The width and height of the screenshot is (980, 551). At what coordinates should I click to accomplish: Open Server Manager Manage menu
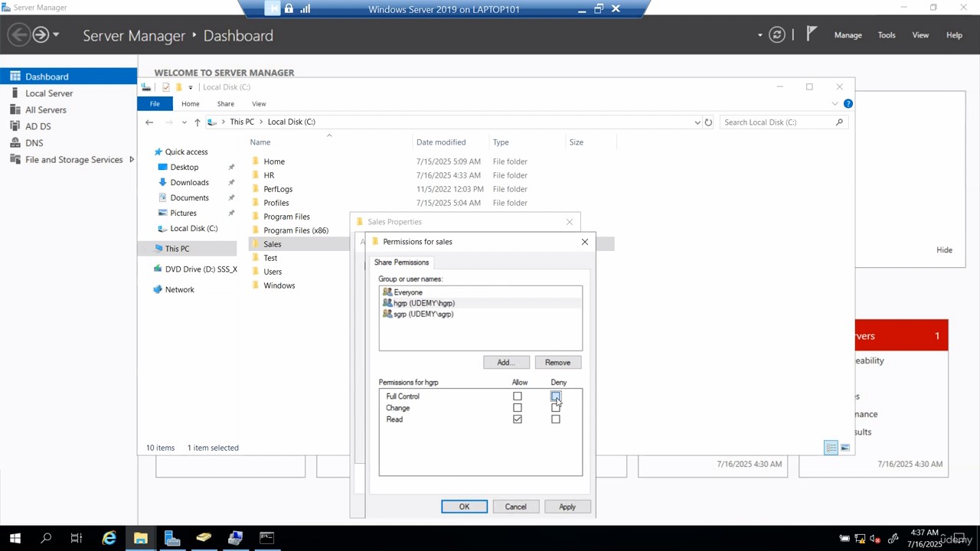pyautogui.click(x=848, y=35)
